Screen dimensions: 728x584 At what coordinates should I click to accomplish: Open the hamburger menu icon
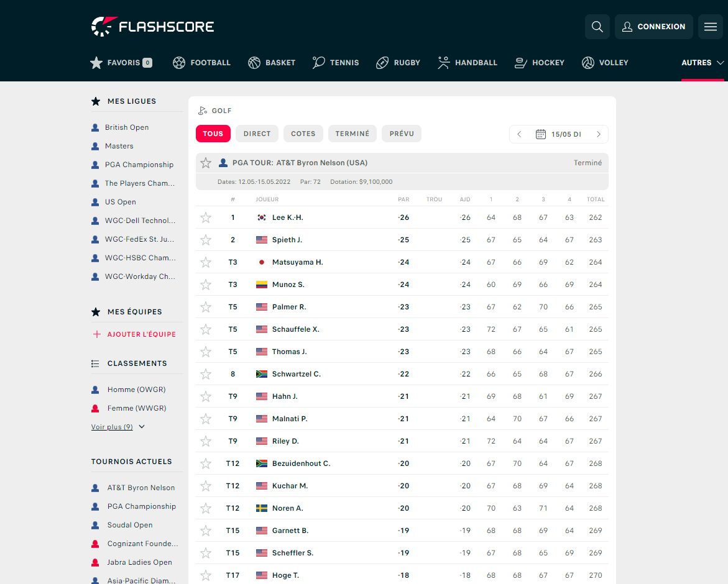(x=711, y=27)
